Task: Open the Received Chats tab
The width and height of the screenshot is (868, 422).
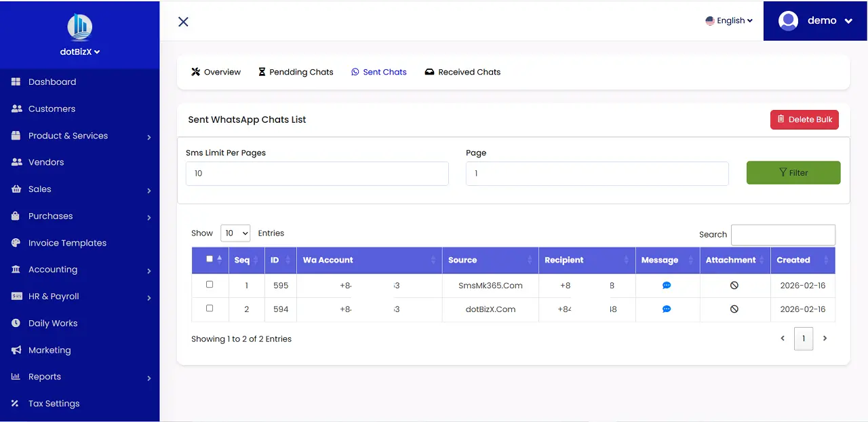Action: coord(462,72)
